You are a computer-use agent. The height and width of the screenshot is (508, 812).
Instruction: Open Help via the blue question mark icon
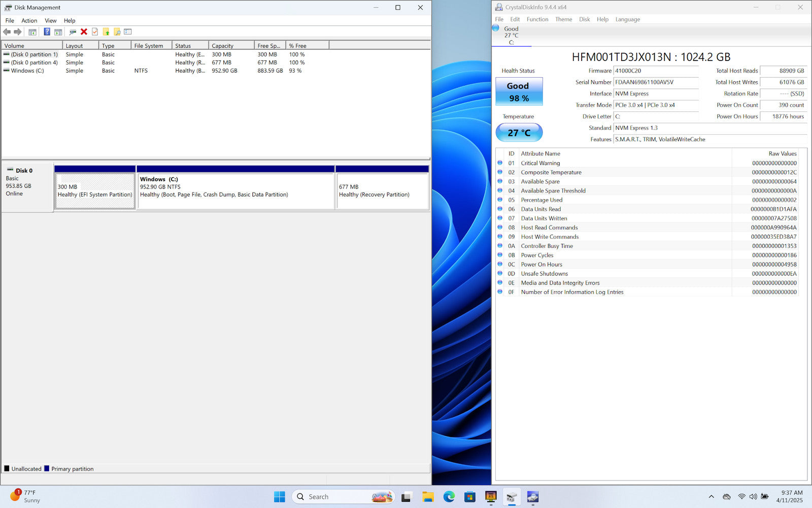pos(47,32)
